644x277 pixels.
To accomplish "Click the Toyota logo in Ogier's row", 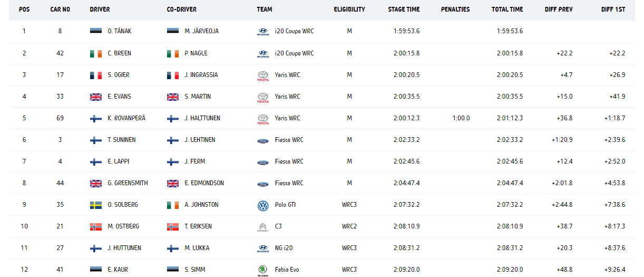I will pos(262,75).
